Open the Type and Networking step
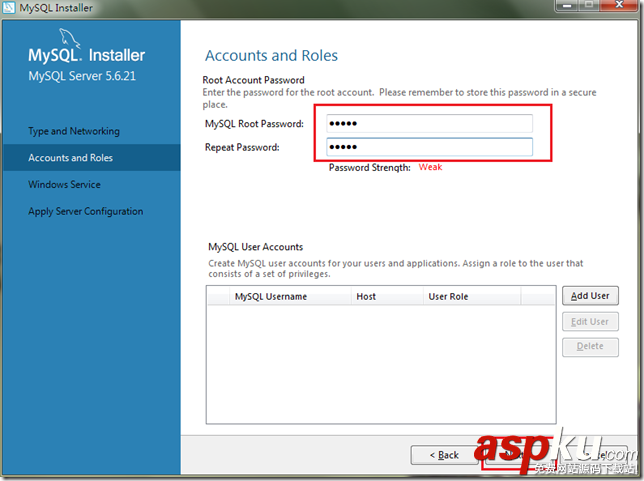This screenshot has width=644, height=481. click(74, 131)
